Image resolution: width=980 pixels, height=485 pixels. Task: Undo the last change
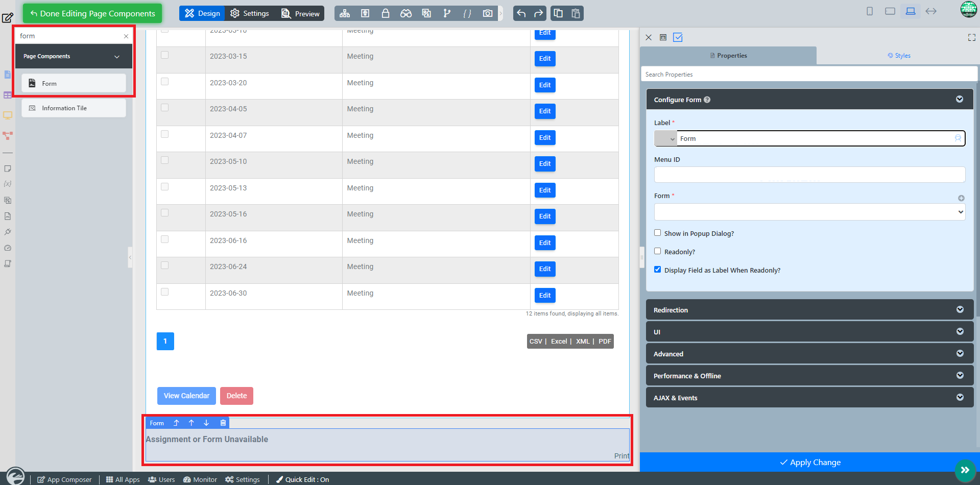[x=521, y=13]
